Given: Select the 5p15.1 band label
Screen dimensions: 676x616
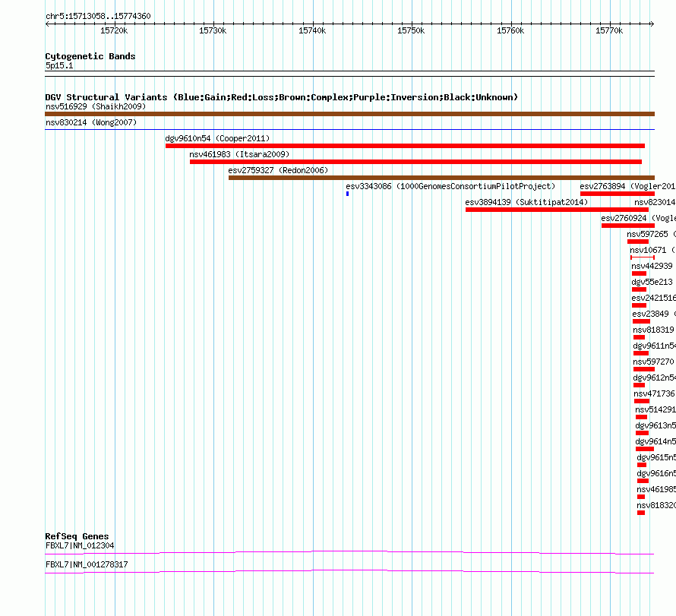Looking at the screenshot, I should [59, 65].
